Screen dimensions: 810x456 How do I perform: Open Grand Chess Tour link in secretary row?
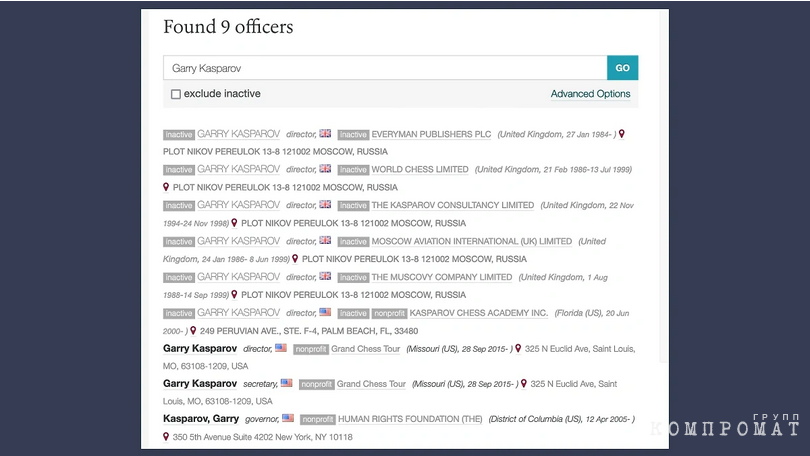371,384
